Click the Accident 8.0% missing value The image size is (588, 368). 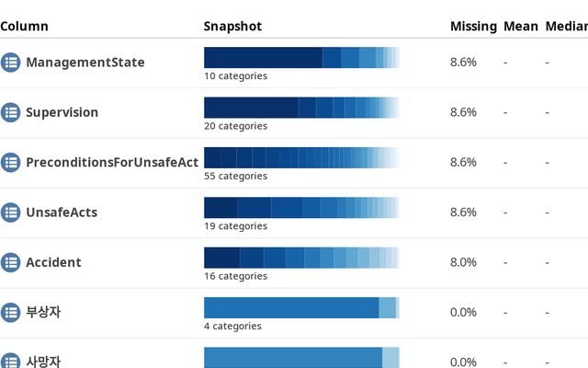point(463,262)
